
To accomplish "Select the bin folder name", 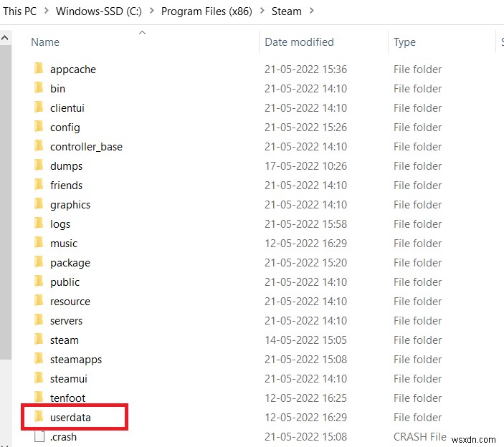I will point(57,89).
